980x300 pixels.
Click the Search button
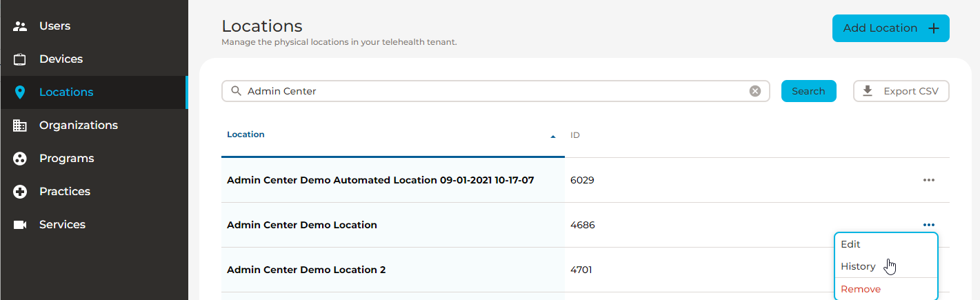click(x=808, y=91)
